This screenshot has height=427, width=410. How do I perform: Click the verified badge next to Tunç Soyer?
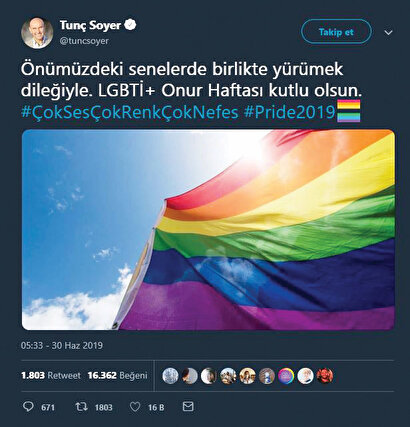click(x=130, y=25)
